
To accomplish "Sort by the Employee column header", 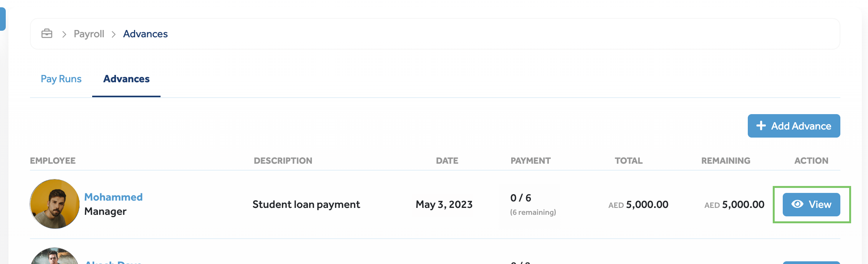I will pos(53,161).
